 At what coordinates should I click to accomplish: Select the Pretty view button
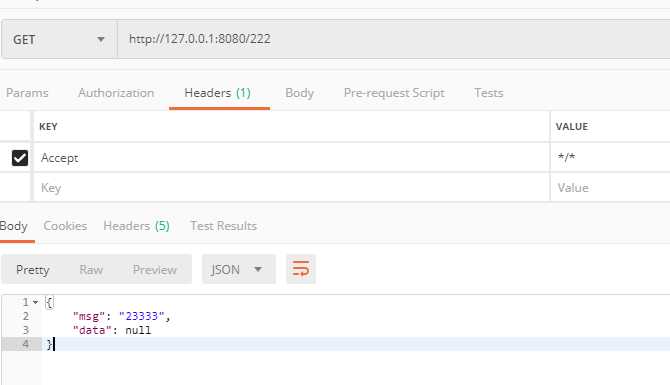click(x=33, y=270)
